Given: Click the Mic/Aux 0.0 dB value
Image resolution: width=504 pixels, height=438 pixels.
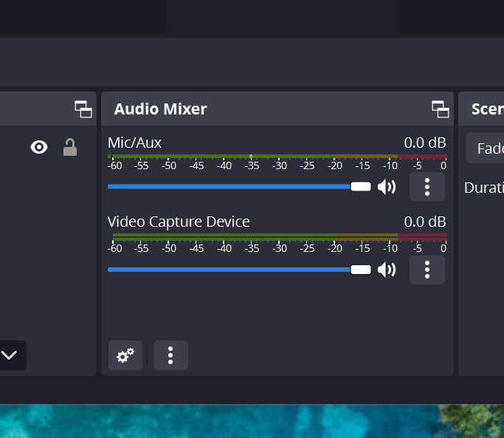Looking at the screenshot, I should coord(425,143).
